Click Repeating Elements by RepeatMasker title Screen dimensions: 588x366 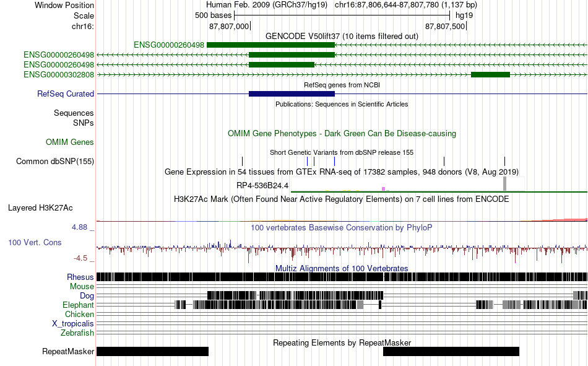(342, 342)
